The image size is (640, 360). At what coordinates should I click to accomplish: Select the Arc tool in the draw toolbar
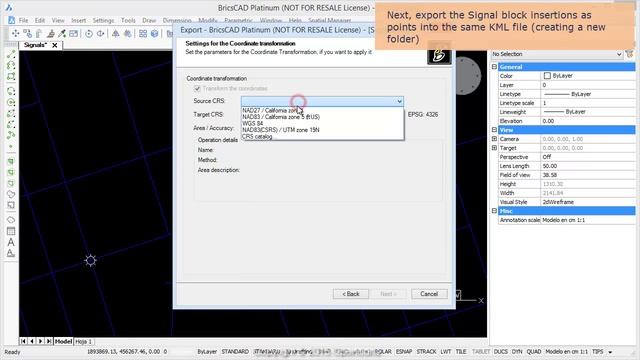[11, 91]
